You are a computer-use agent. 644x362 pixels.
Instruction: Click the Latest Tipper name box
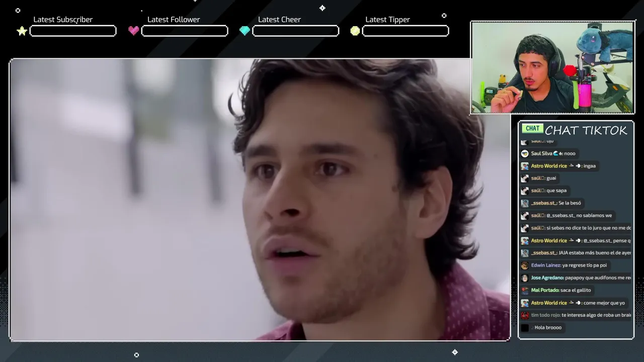tap(406, 31)
